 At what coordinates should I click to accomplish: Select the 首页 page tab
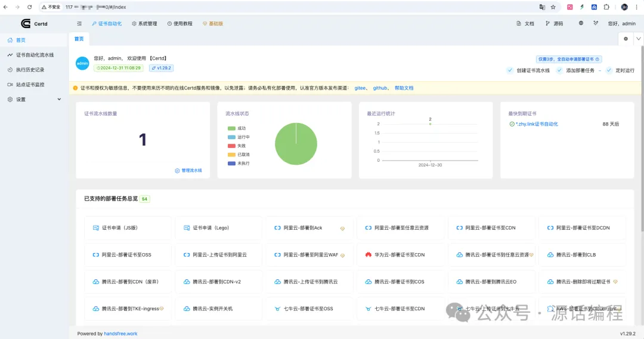click(x=79, y=39)
